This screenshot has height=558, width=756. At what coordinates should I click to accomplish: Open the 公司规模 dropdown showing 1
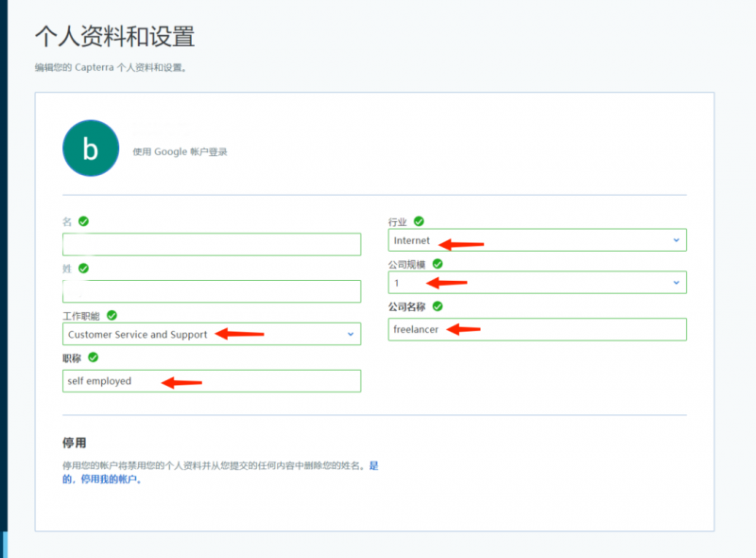click(x=537, y=282)
